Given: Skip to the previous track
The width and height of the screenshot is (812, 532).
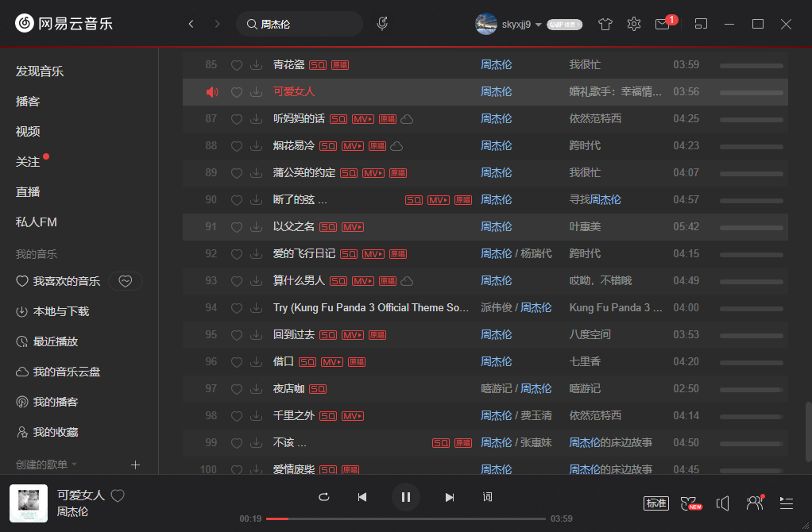Looking at the screenshot, I should (362, 497).
